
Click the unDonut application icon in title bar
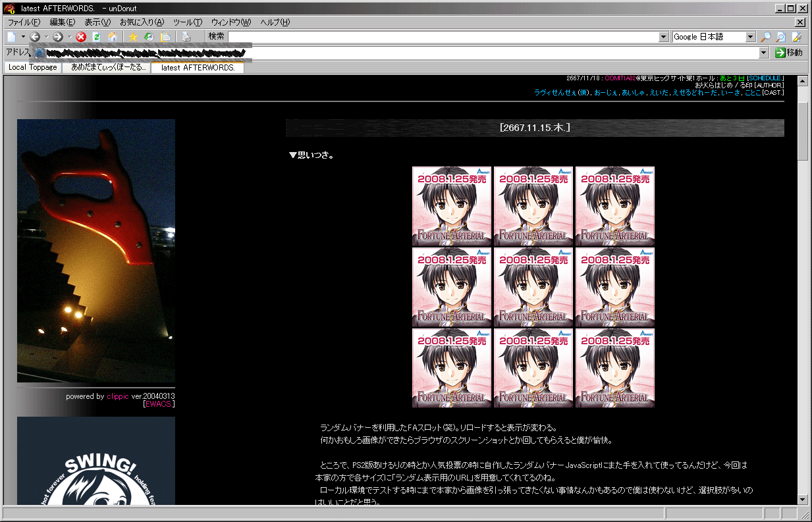pyautogui.click(x=9, y=9)
